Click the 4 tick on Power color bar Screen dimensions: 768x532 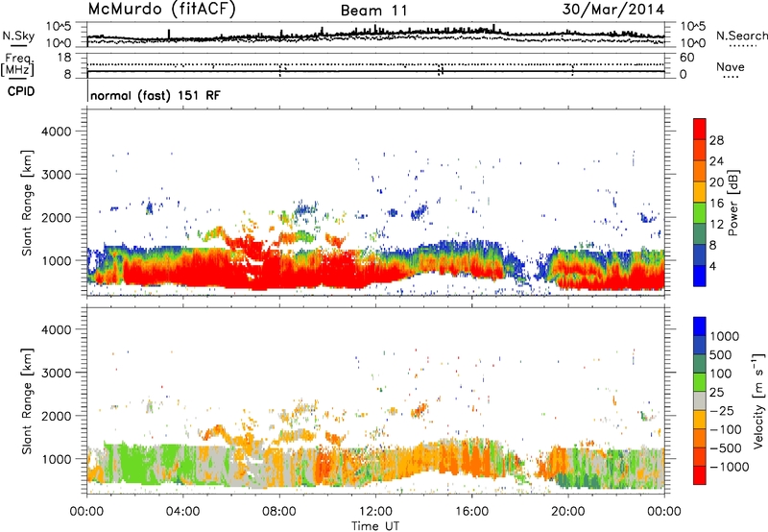[712, 267]
